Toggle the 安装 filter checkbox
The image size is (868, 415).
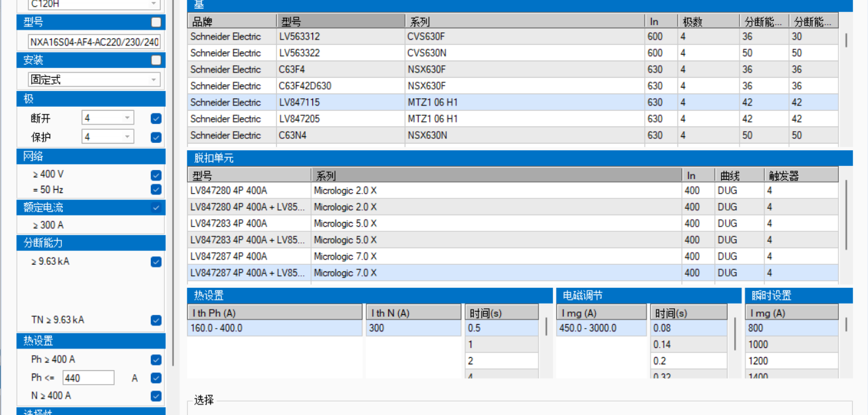[156, 60]
